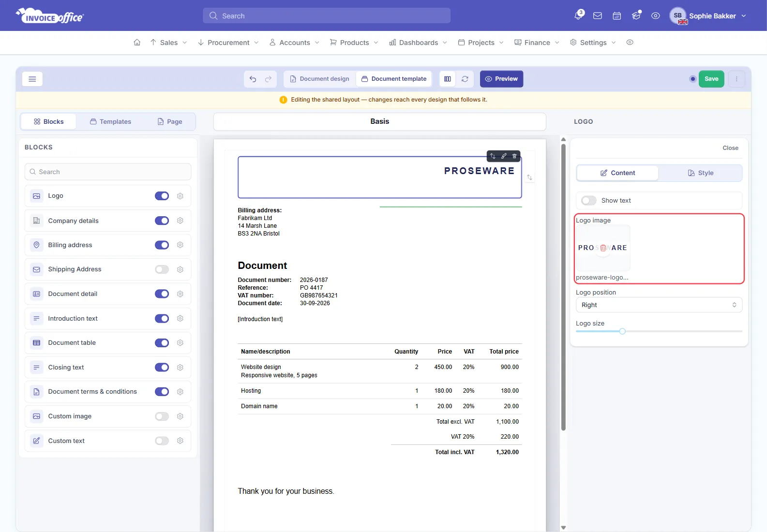Open settings gear for Billing address block
Viewport: 767px width, 532px height.
pyautogui.click(x=180, y=245)
